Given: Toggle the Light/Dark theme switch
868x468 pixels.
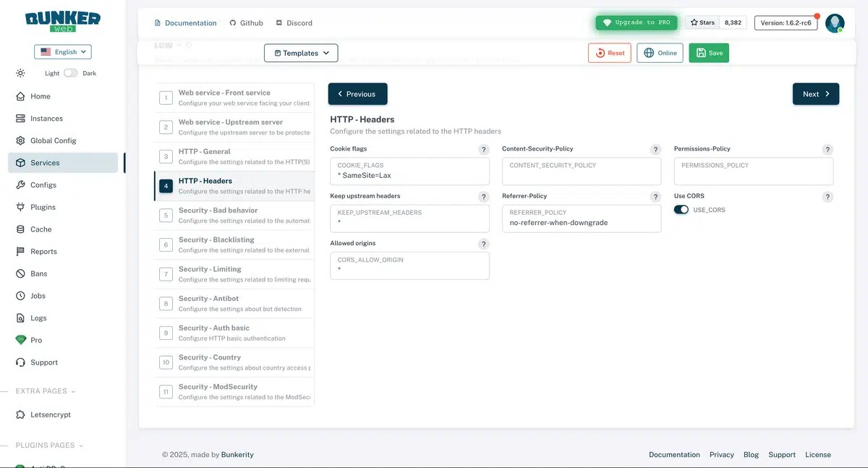Looking at the screenshot, I should (x=70, y=73).
